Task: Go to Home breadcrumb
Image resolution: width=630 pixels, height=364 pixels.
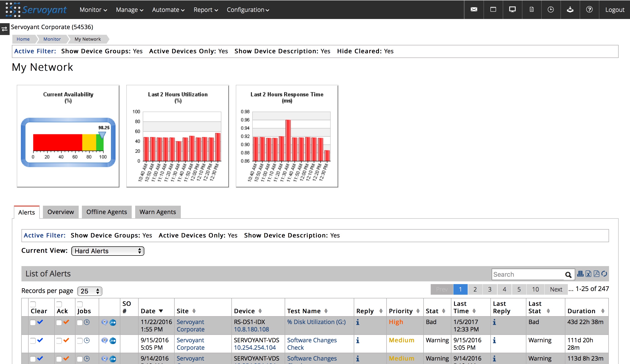Action: (x=23, y=39)
